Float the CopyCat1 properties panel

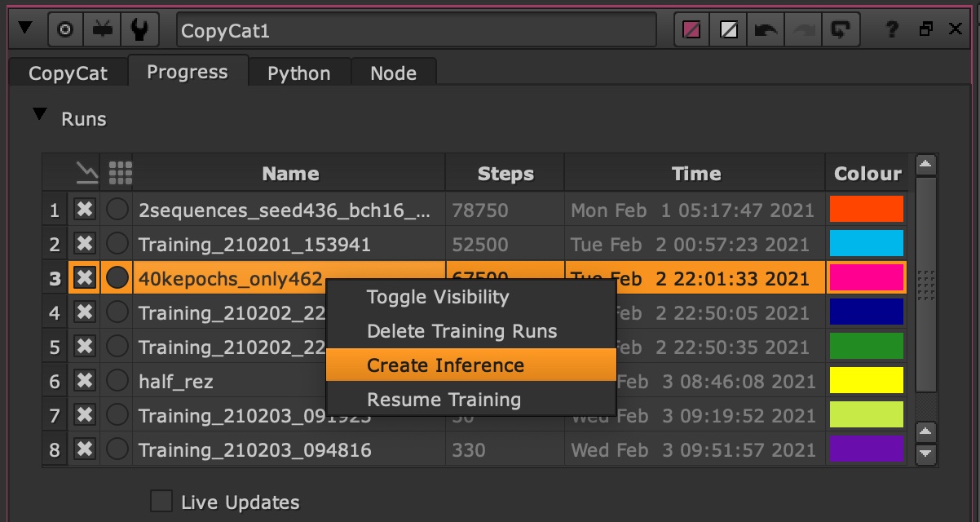click(x=925, y=30)
